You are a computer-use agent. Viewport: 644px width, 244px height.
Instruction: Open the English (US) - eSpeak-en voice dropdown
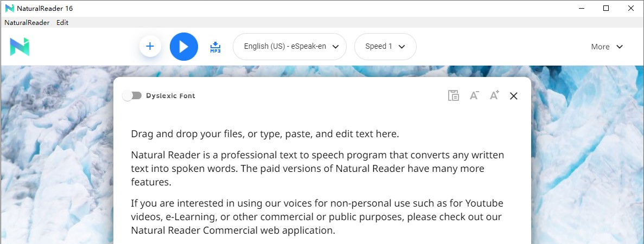point(290,47)
